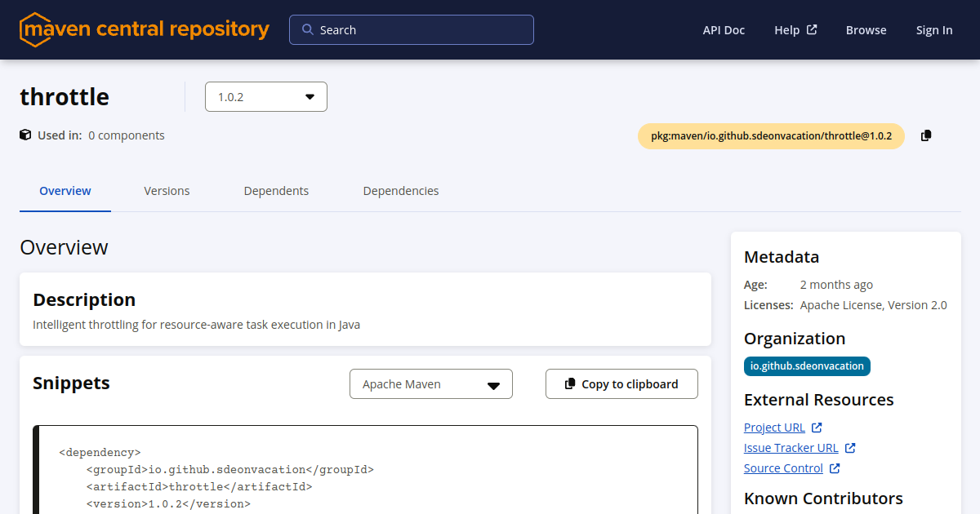Open the Source Control link

pyautogui.click(x=783, y=468)
